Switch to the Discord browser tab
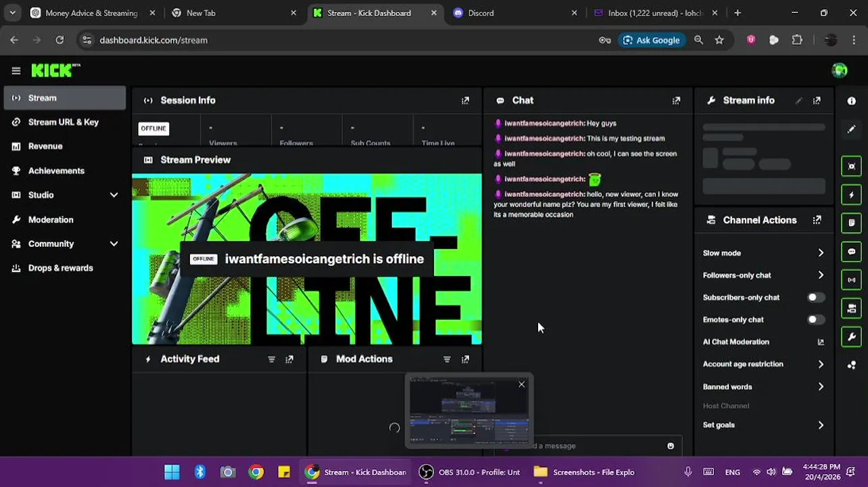 514,13
